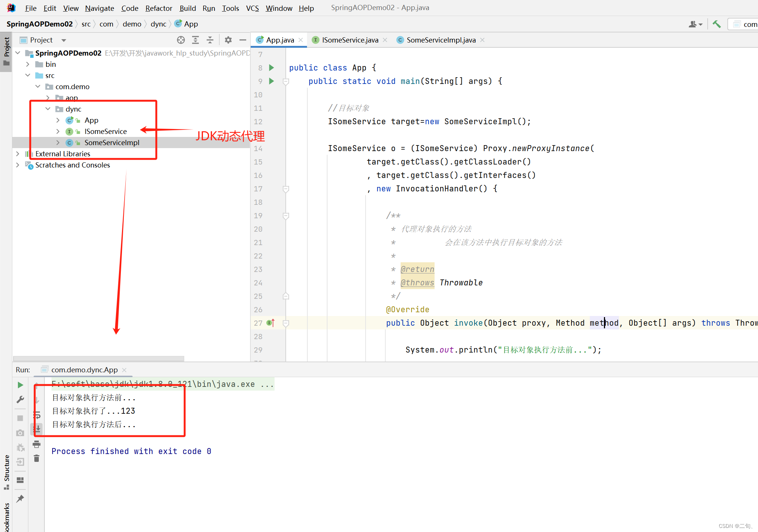The width and height of the screenshot is (758, 532).
Task: Clear console output with trash icon
Action: 37,459
